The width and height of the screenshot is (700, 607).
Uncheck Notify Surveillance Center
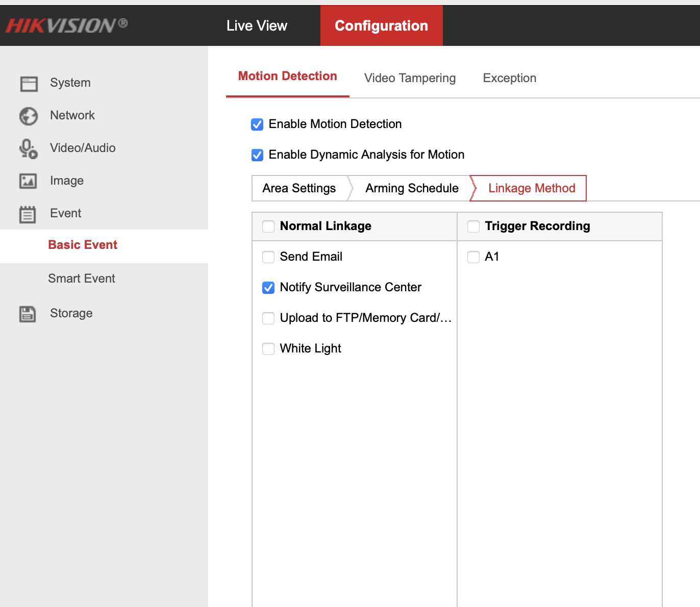[268, 288]
